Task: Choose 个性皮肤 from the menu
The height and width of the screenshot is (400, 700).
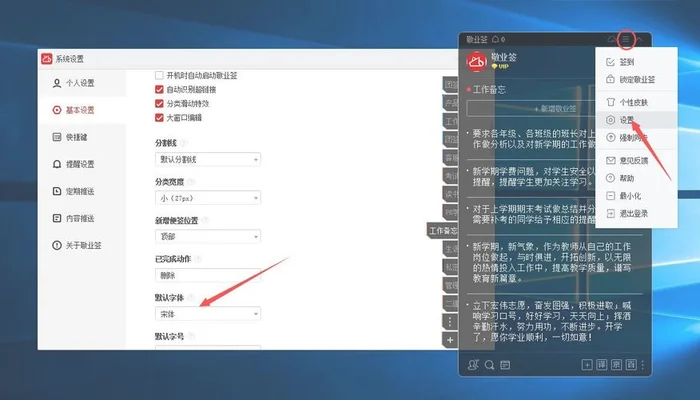Action: click(636, 102)
